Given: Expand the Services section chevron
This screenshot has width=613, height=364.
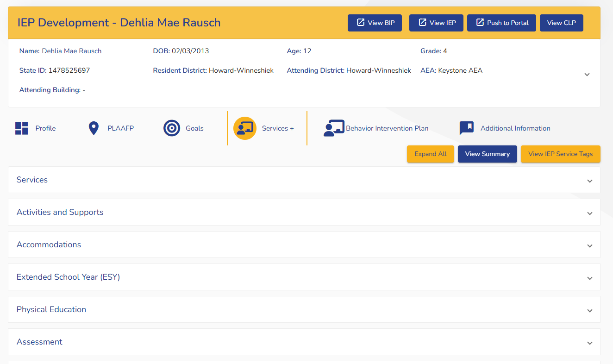Looking at the screenshot, I should tap(589, 181).
